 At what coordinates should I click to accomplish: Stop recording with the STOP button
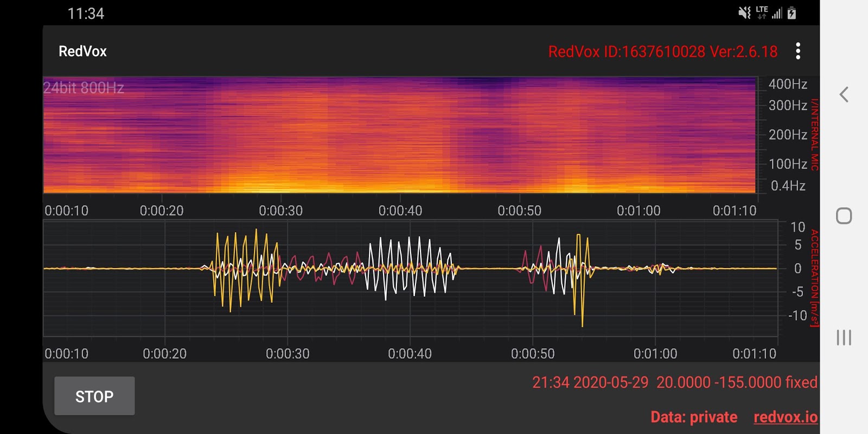[94, 396]
